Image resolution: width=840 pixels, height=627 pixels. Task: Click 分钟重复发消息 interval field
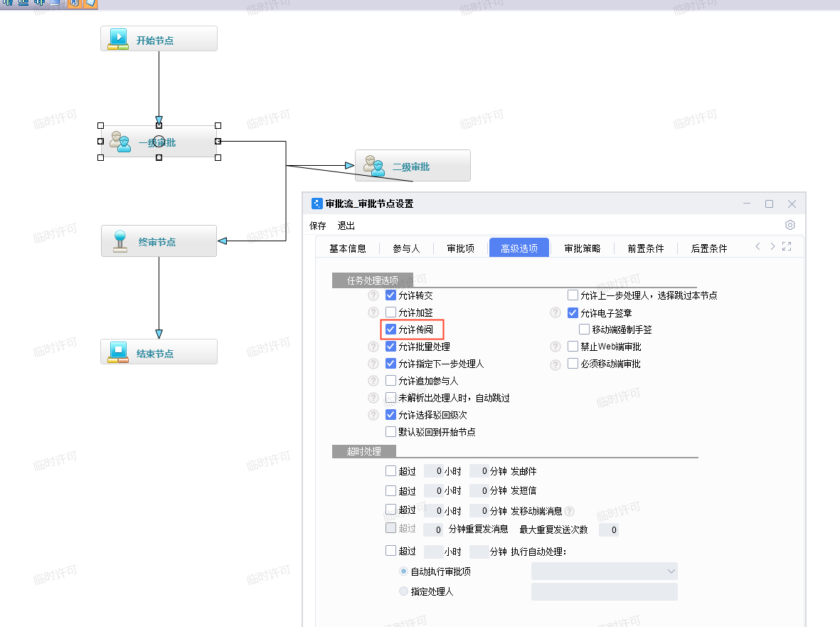pyautogui.click(x=433, y=529)
